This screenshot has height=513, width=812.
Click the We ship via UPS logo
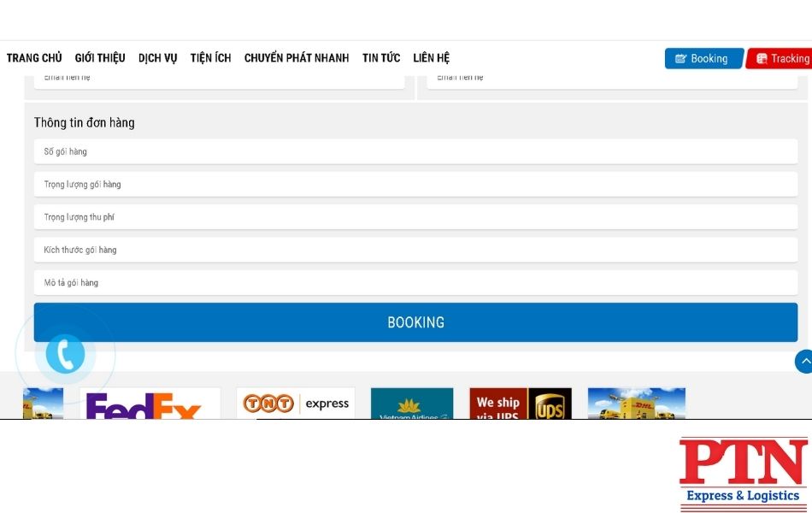521,404
